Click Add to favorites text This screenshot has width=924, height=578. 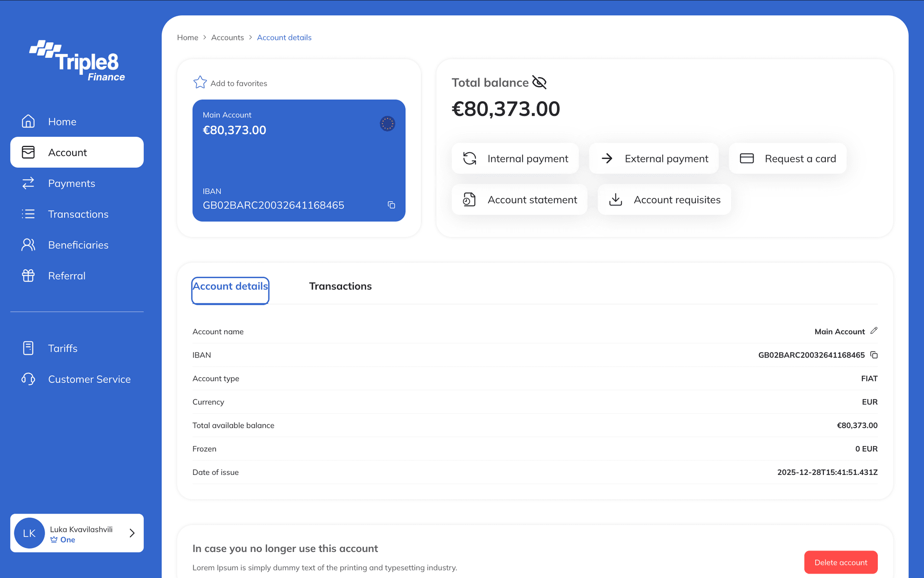[x=239, y=83]
